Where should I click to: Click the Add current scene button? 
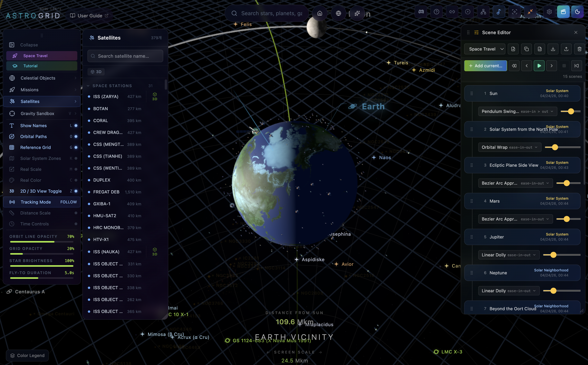[485, 66]
